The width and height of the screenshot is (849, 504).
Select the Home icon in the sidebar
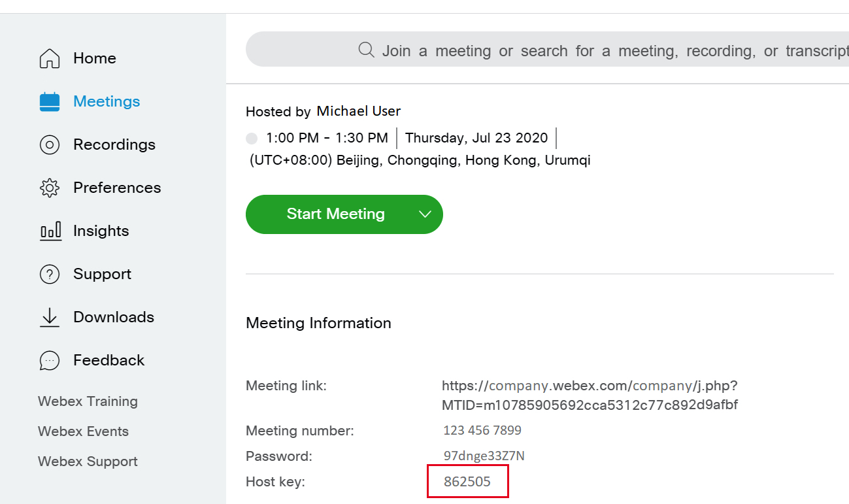pos(49,58)
